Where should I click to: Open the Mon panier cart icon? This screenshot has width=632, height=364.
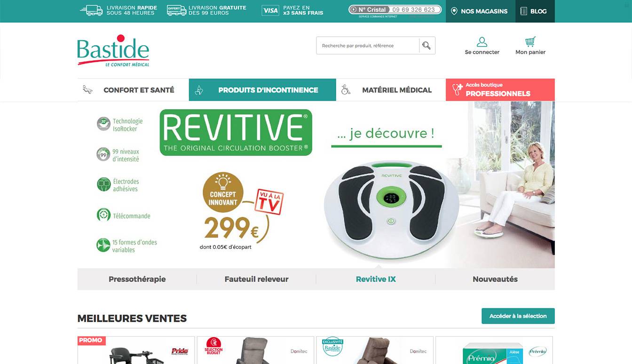[530, 41]
